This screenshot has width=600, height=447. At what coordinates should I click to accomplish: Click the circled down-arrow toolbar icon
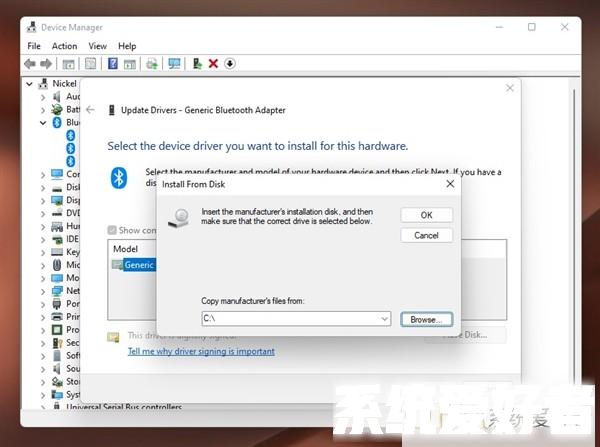(x=230, y=64)
